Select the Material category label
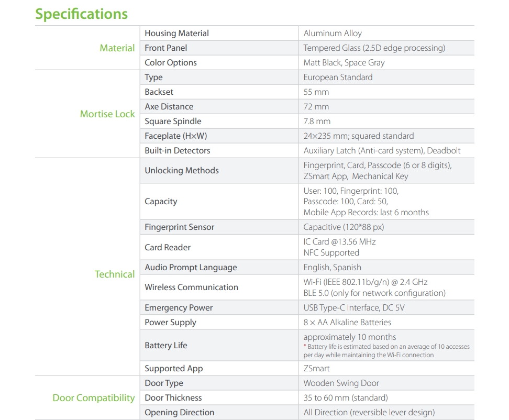 click(117, 48)
